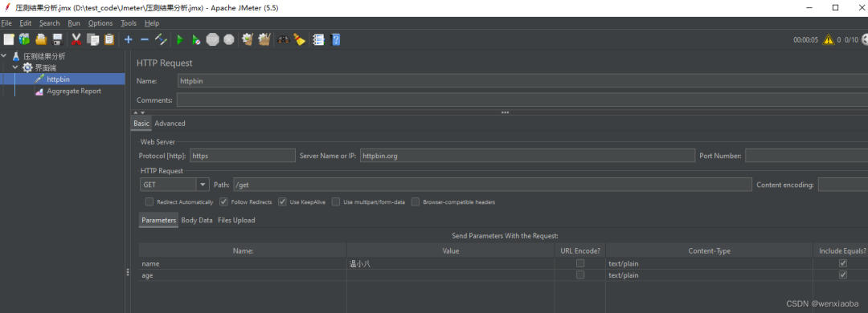This screenshot has height=313, width=868.
Task: Collapse the thread group tree node
Action: pos(15,68)
